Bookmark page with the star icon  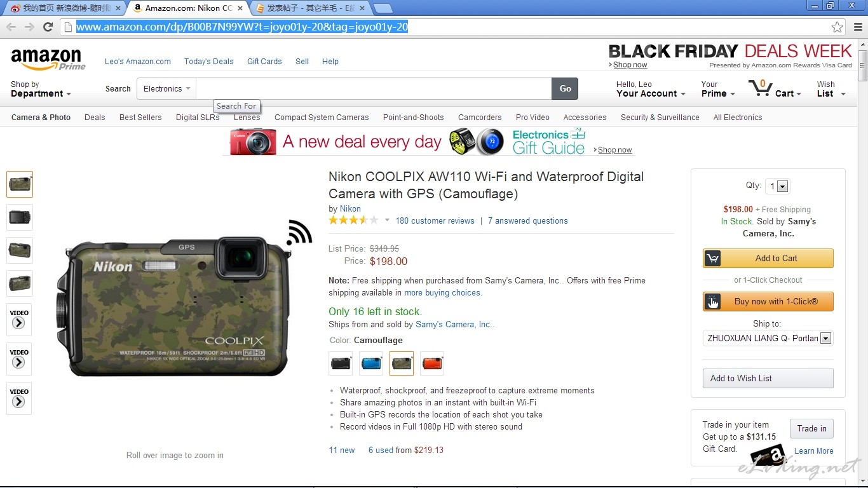click(837, 27)
